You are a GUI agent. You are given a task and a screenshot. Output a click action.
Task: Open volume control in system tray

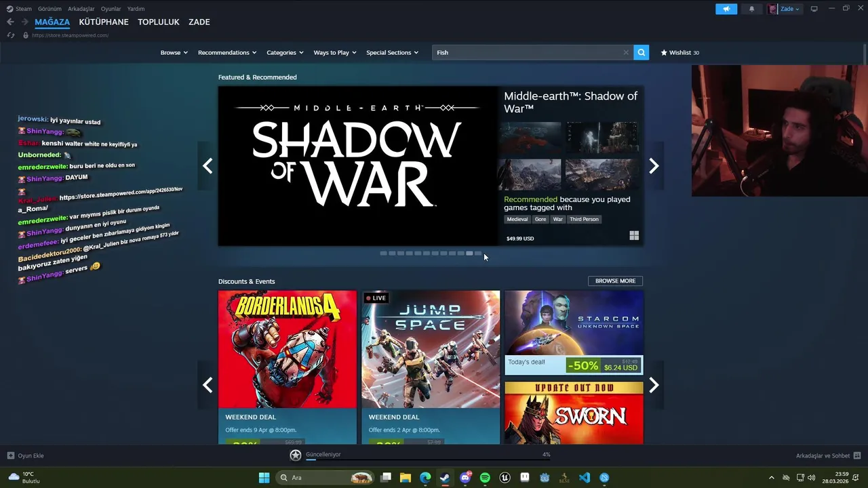812,478
